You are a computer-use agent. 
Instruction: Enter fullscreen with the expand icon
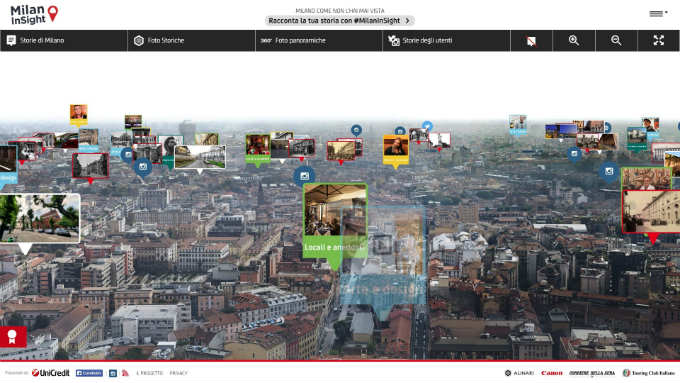click(x=658, y=40)
